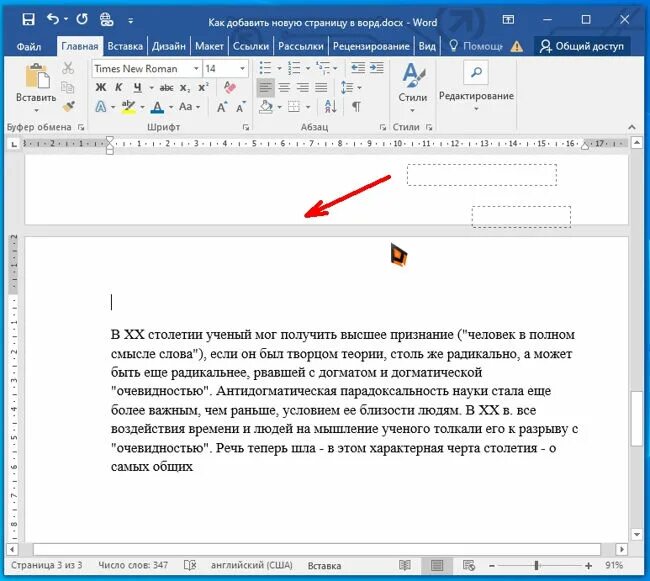The height and width of the screenshot is (581, 650).
Task: Toggle paragraph marks ¶ display
Action: 356,107
